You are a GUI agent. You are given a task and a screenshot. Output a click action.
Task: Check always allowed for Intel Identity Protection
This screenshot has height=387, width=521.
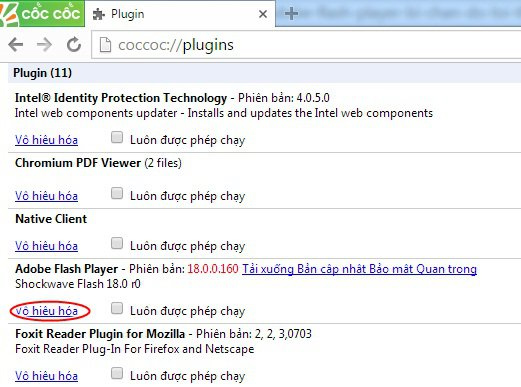coord(117,137)
